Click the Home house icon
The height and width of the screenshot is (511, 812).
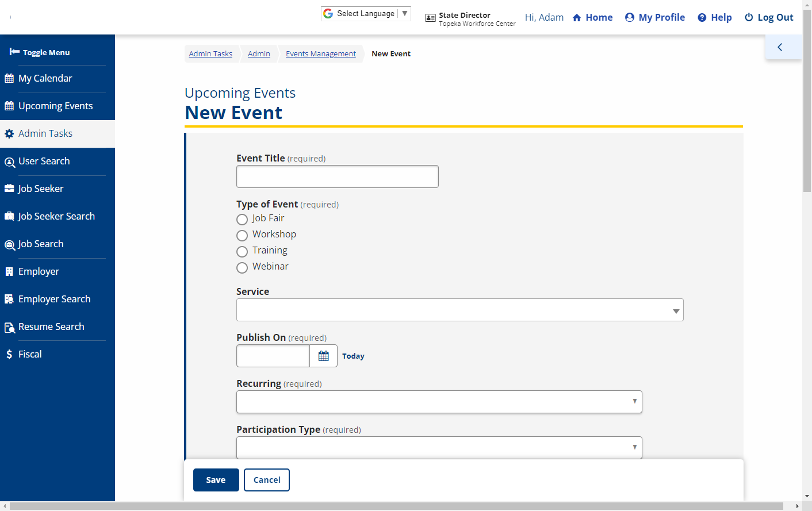coord(577,18)
